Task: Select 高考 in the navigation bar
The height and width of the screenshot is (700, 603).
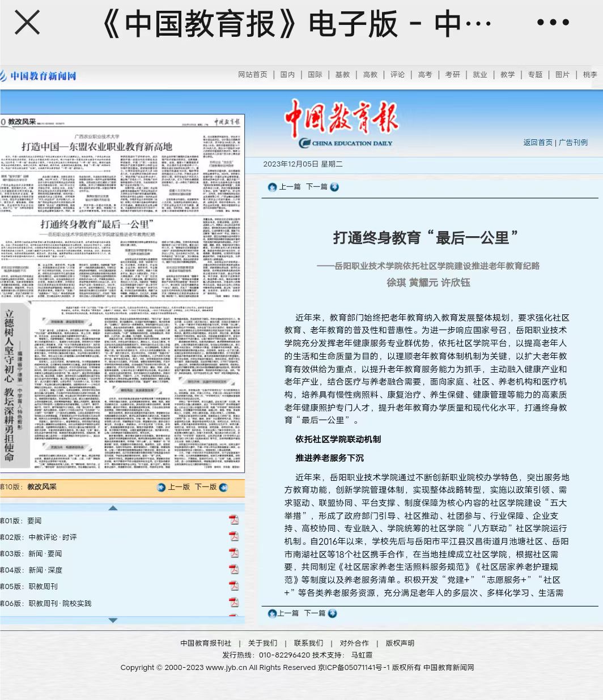Action: tap(424, 75)
